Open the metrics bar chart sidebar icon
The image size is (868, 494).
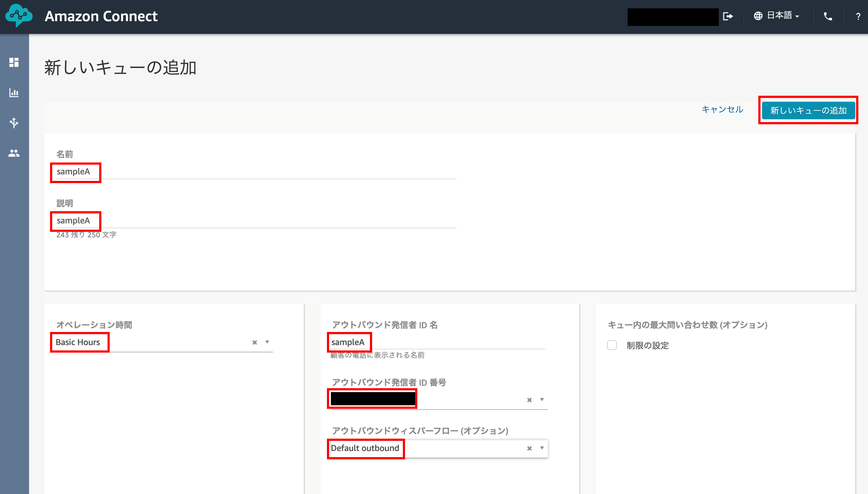tap(14, 93)
